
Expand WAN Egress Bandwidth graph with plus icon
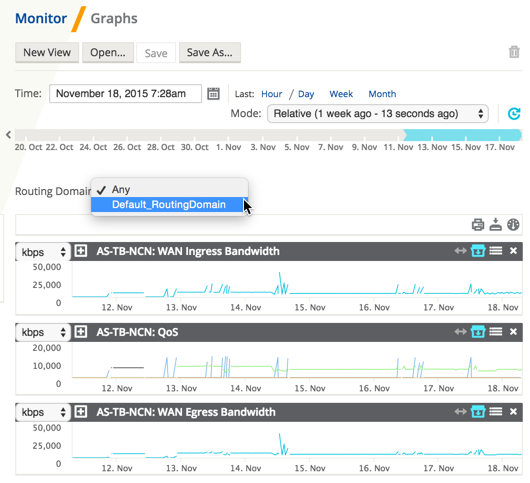[x=81, y=412]
